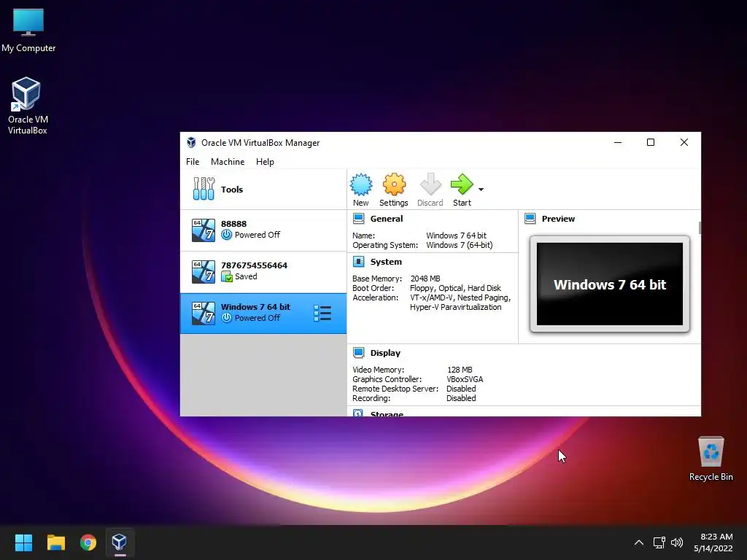Viewport: 747px width, 560px height.
Task: Click the 7876754556464 VM OS icon
Action: pyautogui.click(x=204, y=272)
